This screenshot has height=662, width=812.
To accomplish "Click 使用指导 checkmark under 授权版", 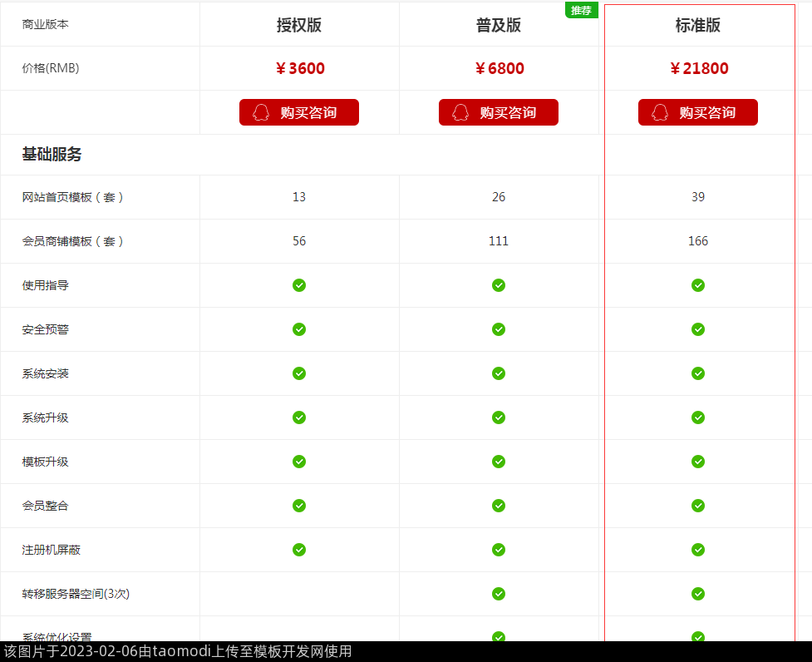I will (x=299, y=285).
